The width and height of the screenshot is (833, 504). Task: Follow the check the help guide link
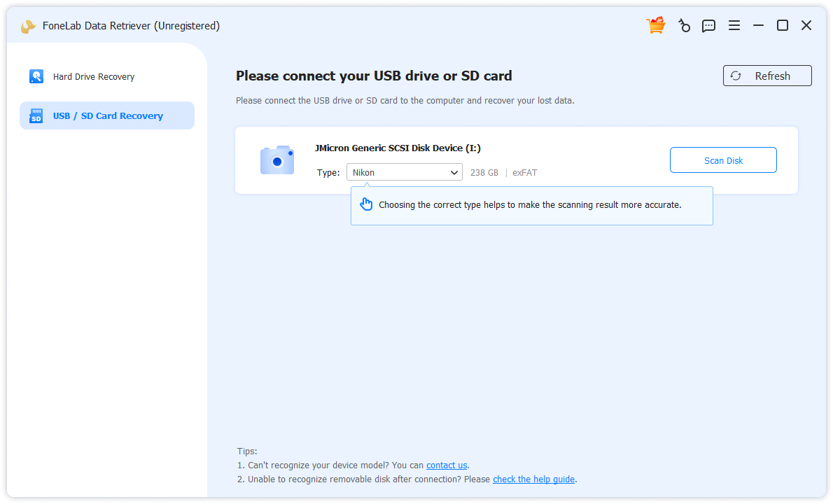pos(533,479)
